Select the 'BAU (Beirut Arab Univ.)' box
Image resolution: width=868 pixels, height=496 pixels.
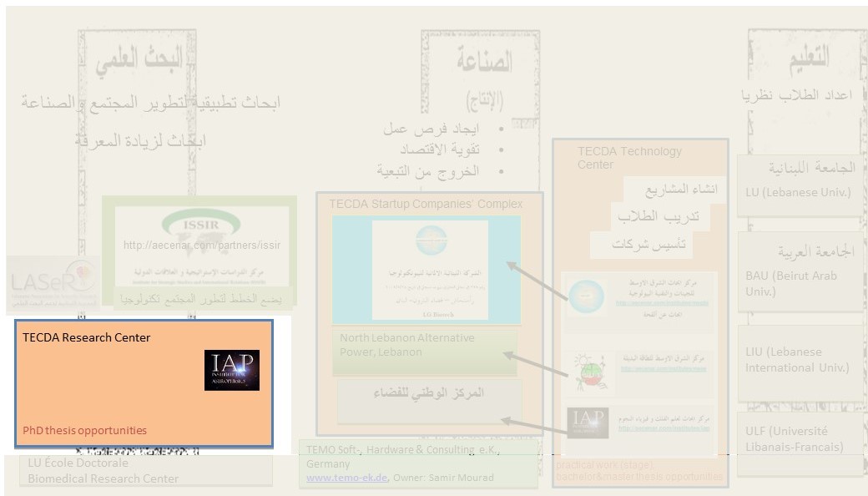(x=800, y=271)
